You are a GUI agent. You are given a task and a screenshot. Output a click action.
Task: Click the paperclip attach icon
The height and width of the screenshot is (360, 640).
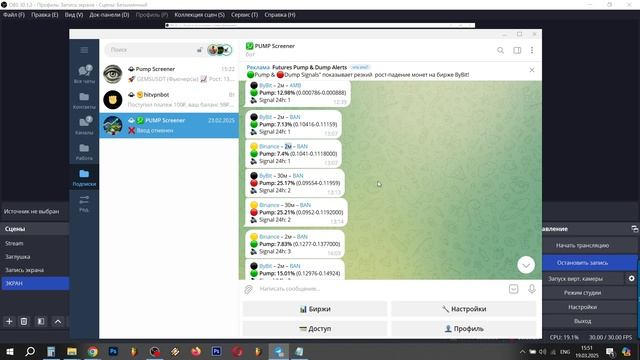(249, 289)
